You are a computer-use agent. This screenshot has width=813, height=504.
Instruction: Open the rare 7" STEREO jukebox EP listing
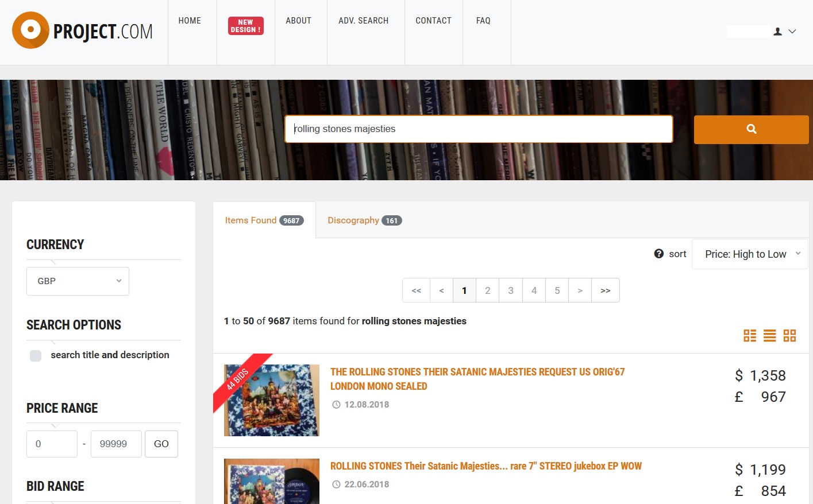coord(486,466)
